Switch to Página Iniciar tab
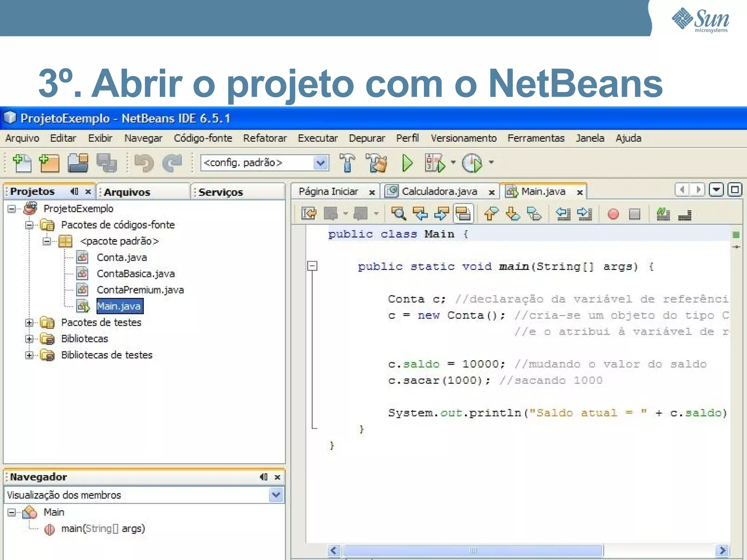747x560 pixels. pos(328,191)
